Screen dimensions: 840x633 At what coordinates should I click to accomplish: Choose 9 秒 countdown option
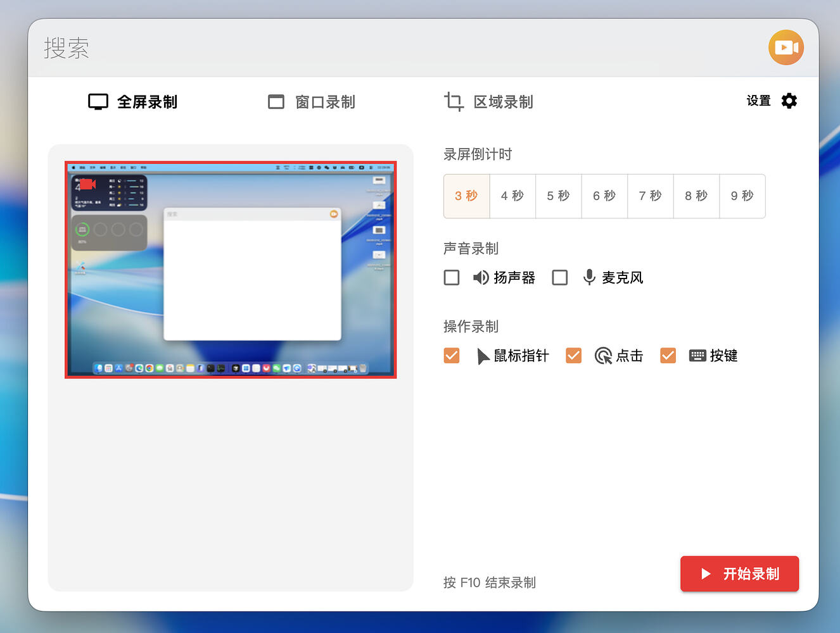coord(742,196)
